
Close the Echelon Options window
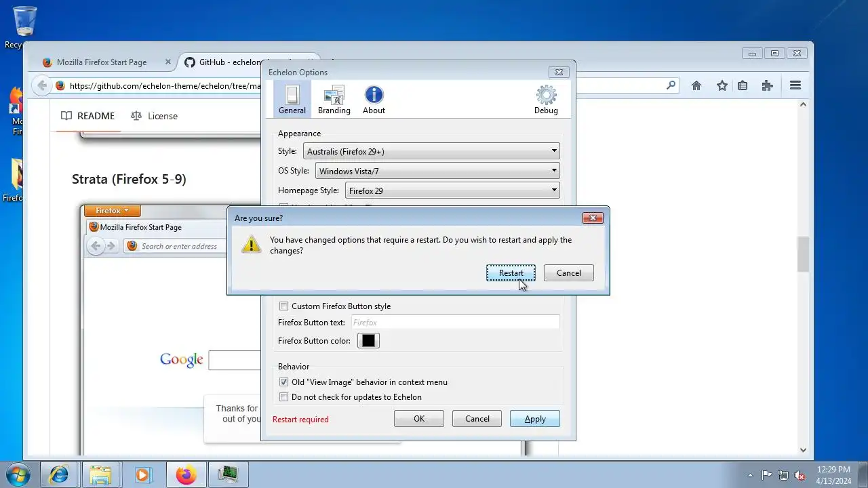point(559,72)
